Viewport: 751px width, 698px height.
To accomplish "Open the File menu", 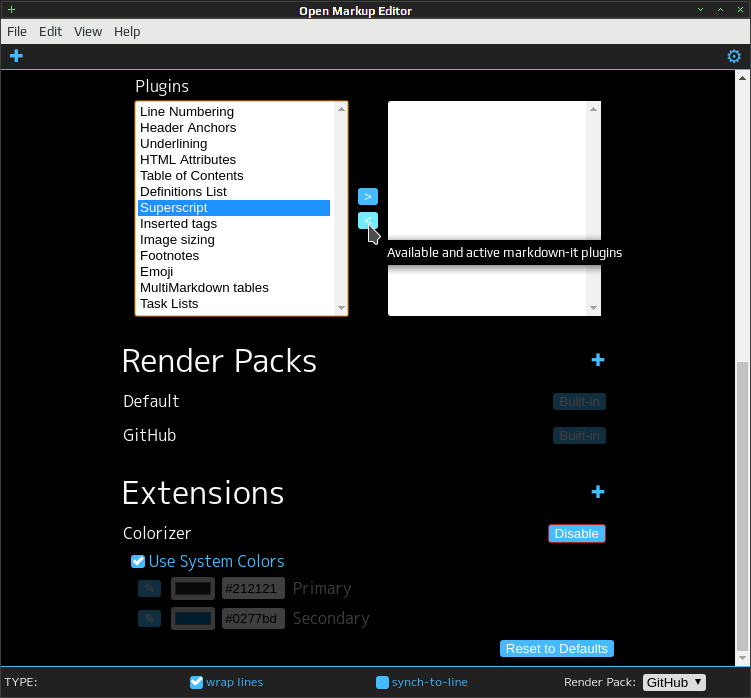I will [17, 32].
